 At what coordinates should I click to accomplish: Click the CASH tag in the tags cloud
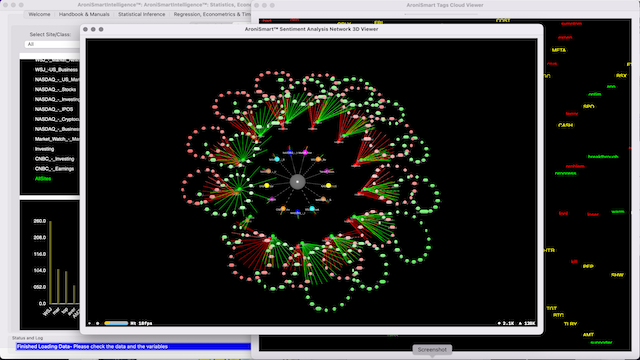coord(565,125)
